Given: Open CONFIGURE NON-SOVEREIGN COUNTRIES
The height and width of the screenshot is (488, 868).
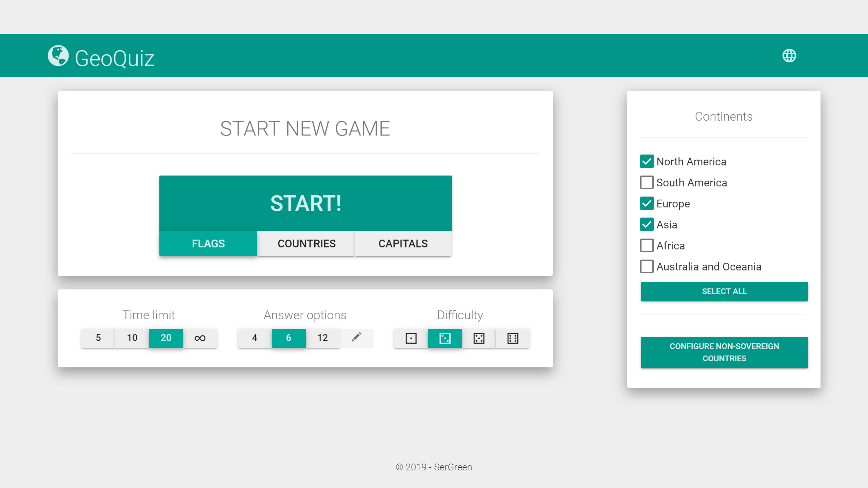Looking at the screenshot, I should pyautogui.click(x=724, y=352).
